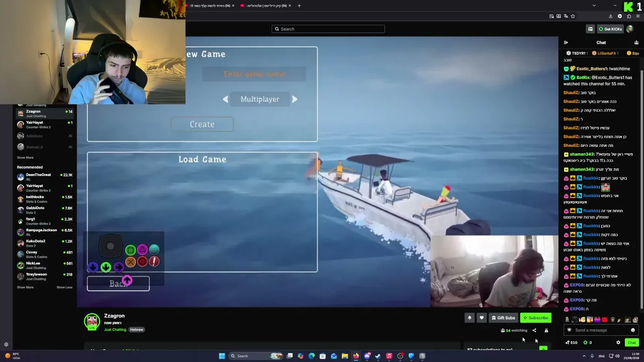Toggle theatre mode icon beside Get KICKs

590,29
